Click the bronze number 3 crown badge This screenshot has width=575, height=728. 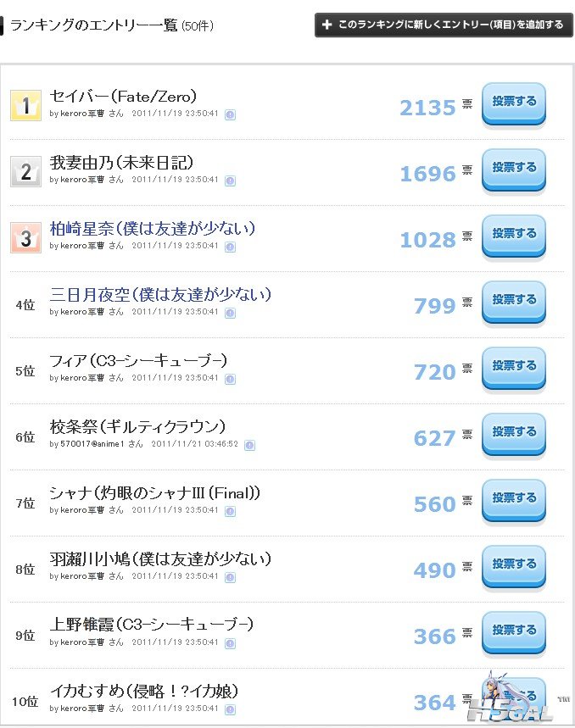[x=25, y=238]
